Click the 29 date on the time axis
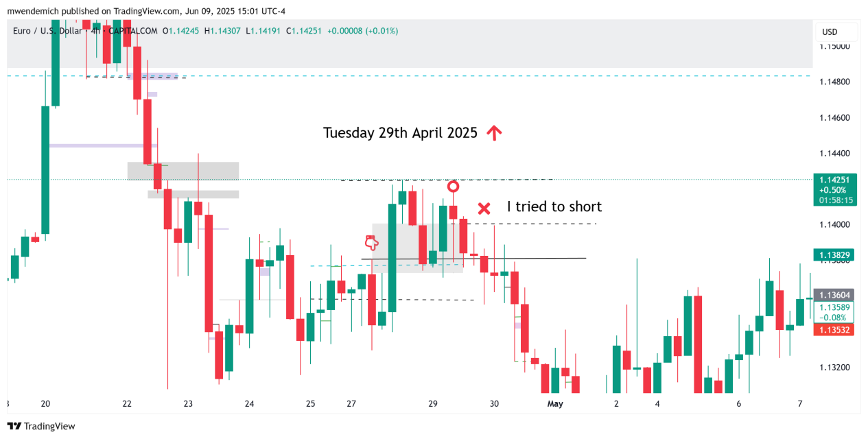 pyautogui.click(x=433, y=404)
